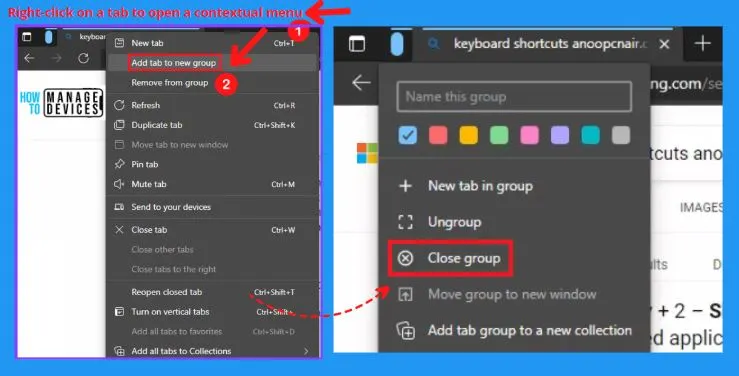Click the Mute tab speaker icon
This screenshot has height=376, width=739.
click(x=119, y=184)
